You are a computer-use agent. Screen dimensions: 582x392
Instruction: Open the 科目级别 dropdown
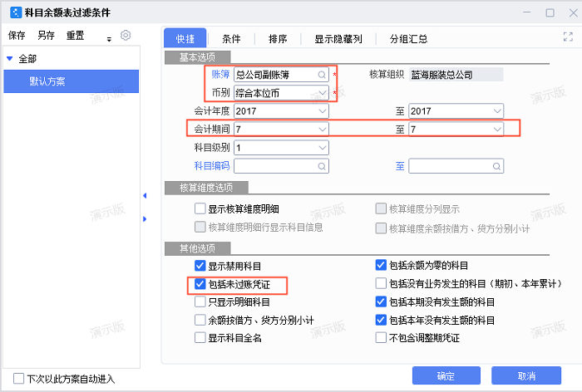click(x=323, y=148)
